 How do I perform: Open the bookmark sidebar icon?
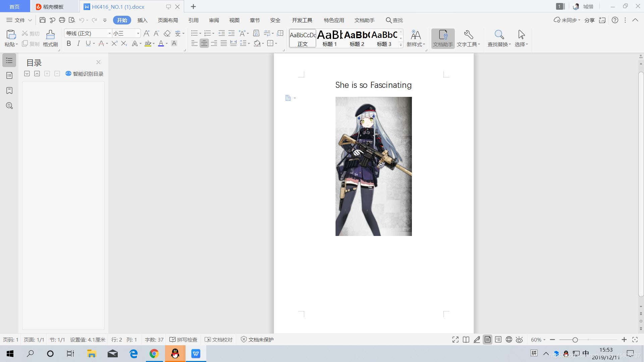(x=9, y=90)
